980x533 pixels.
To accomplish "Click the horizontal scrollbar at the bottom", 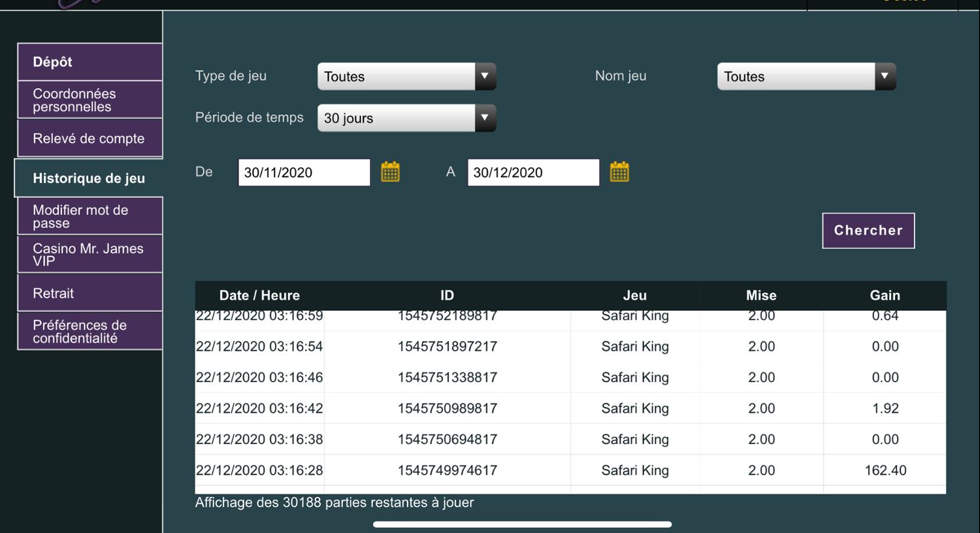I will 522,524.
